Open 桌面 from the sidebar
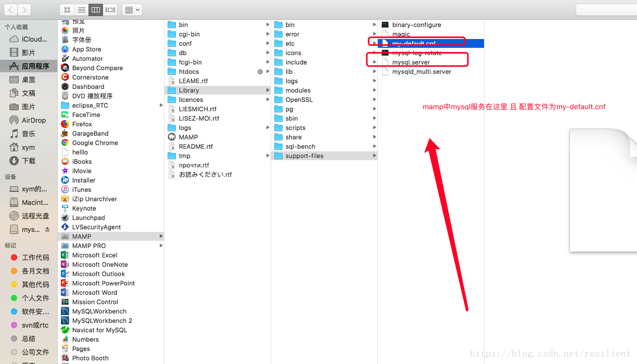637x364 pixels. [x=29, y=80]
